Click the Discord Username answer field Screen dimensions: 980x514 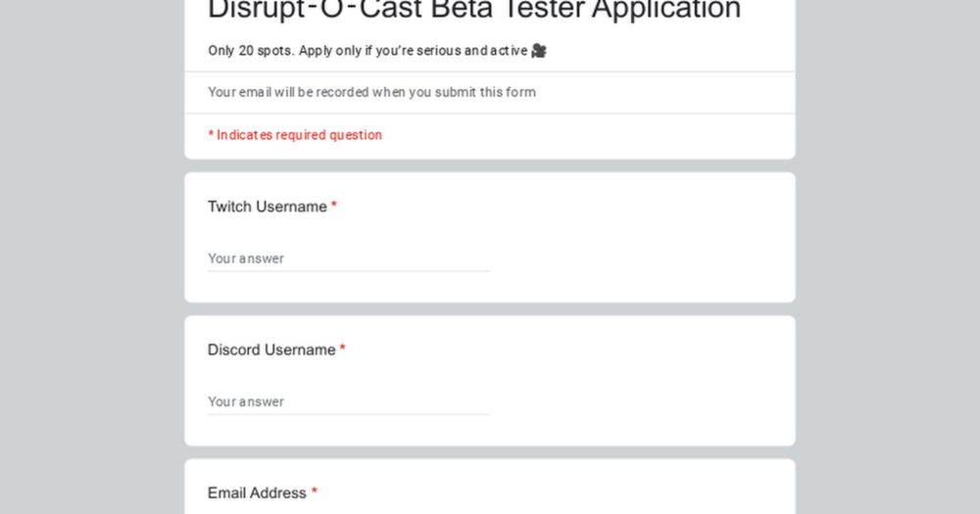click(x=349, y=401)
